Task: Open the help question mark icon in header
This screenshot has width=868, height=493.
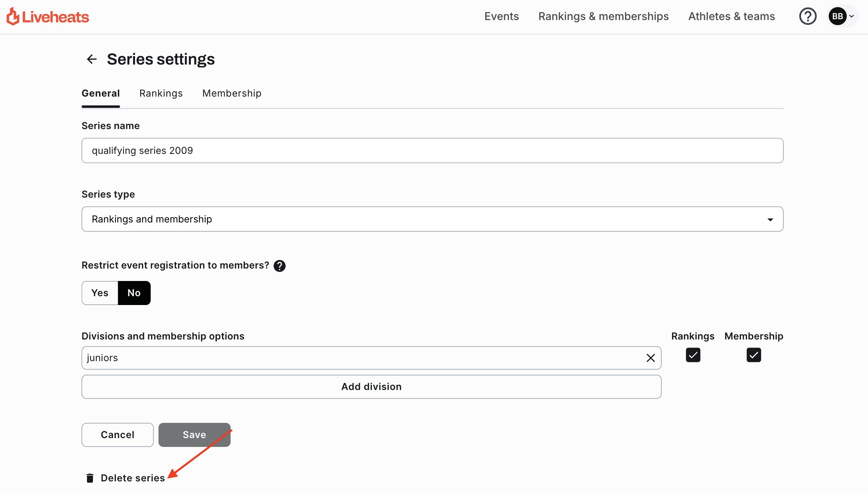Action: tap(807, 16)
